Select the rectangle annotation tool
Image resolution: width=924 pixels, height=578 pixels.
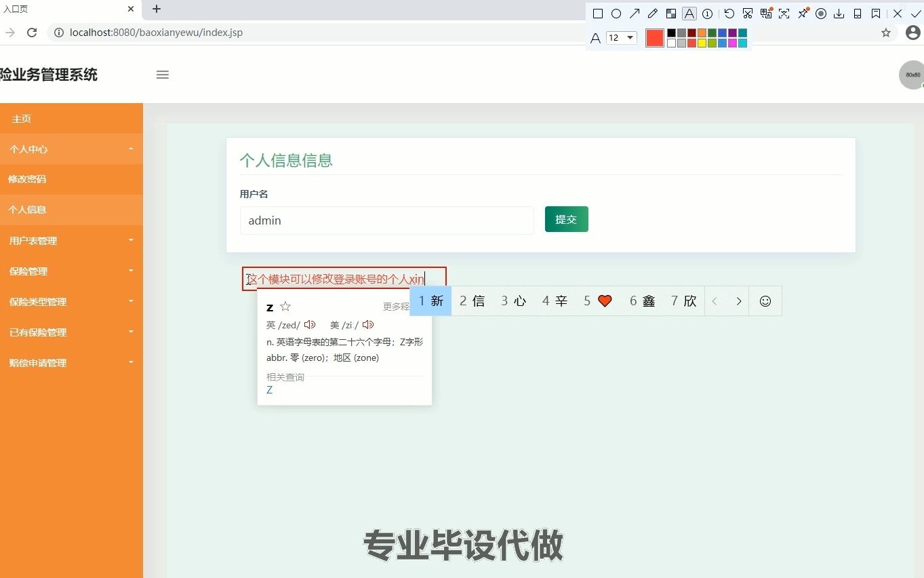point(598,14)
